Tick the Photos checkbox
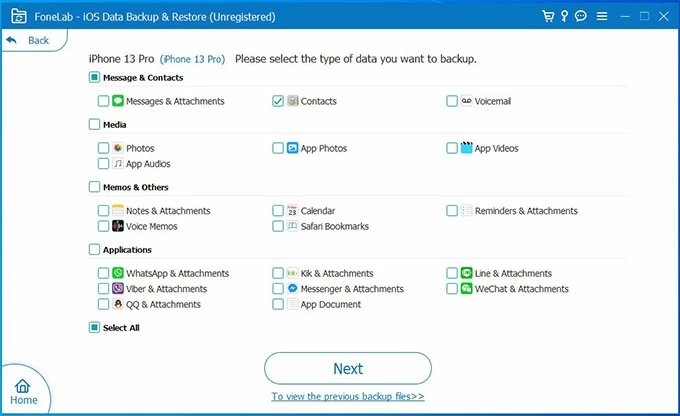This screenshot has width=680, height=416. [104, 148]
